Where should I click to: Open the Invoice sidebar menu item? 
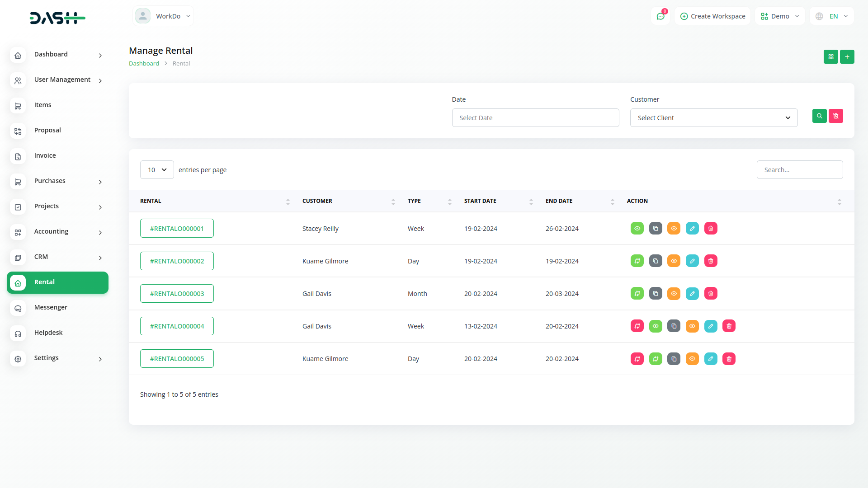45,155
